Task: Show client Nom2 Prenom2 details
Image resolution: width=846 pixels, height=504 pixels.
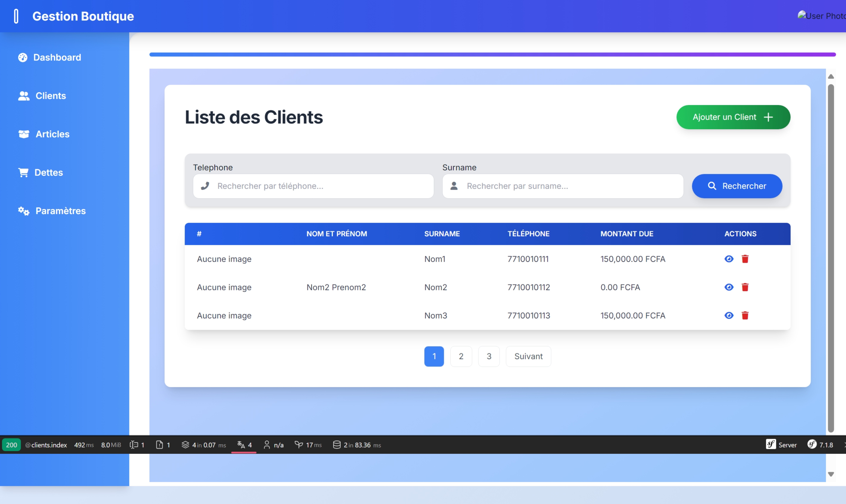Action: (x=729, y=287)
